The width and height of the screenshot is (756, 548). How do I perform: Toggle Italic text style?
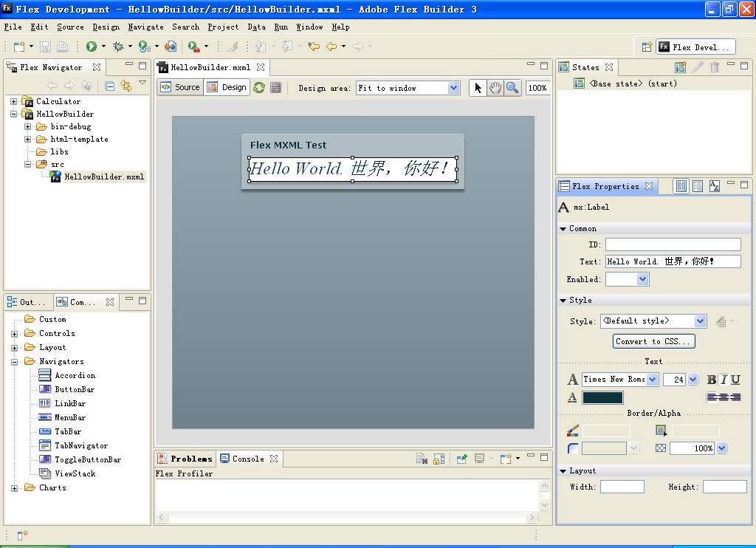point(724,380)
